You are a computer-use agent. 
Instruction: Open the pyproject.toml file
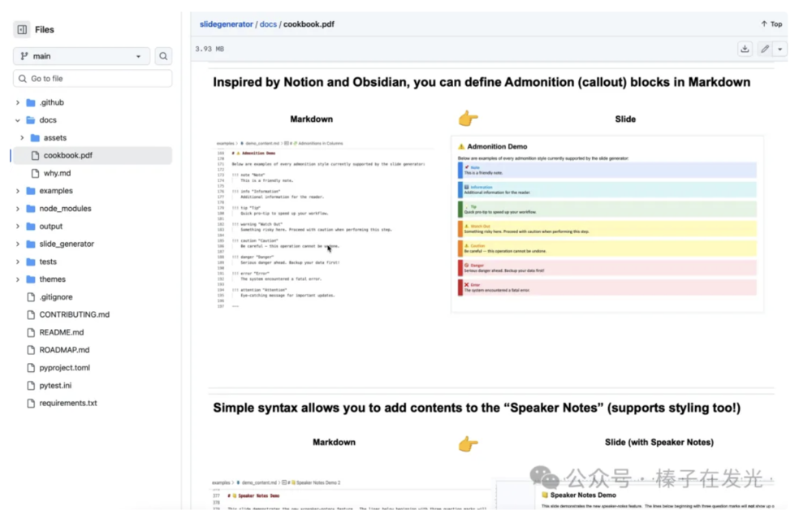tap(64, 368)
